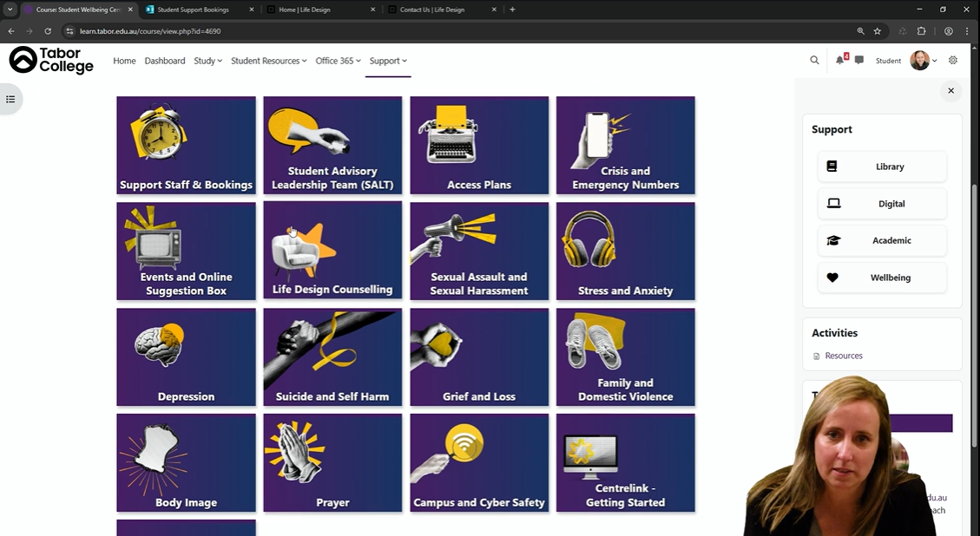Viewport: 980px width, 536px height.
Task: Open the Resources activities link
Action: (x=843, y=356)
